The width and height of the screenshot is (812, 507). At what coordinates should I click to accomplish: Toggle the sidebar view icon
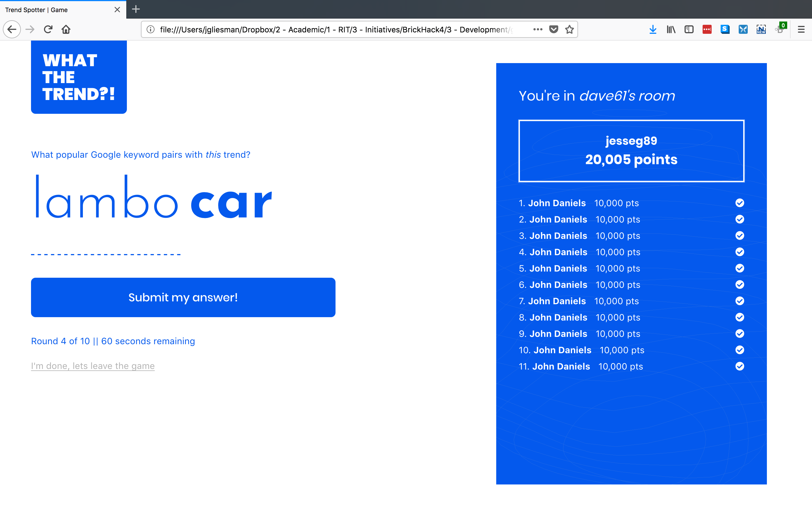689,30
